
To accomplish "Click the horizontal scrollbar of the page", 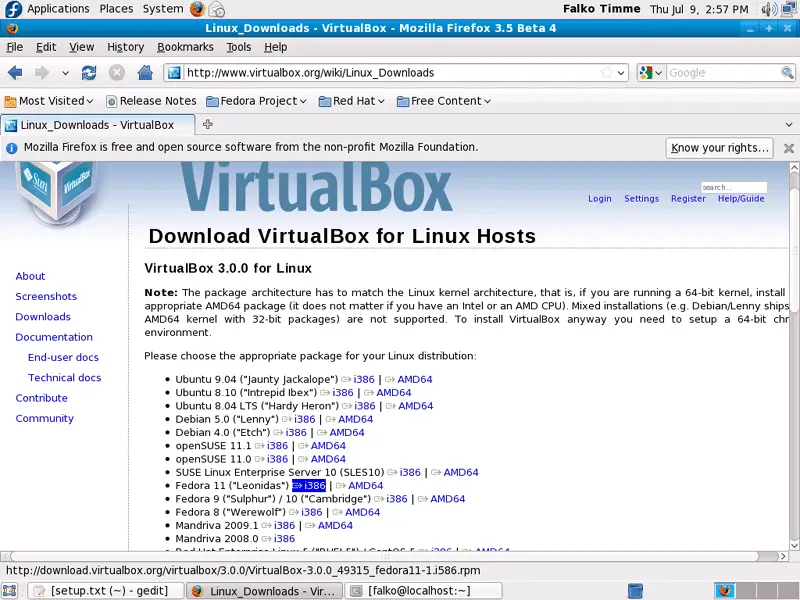I will click(x=384, y=556).
